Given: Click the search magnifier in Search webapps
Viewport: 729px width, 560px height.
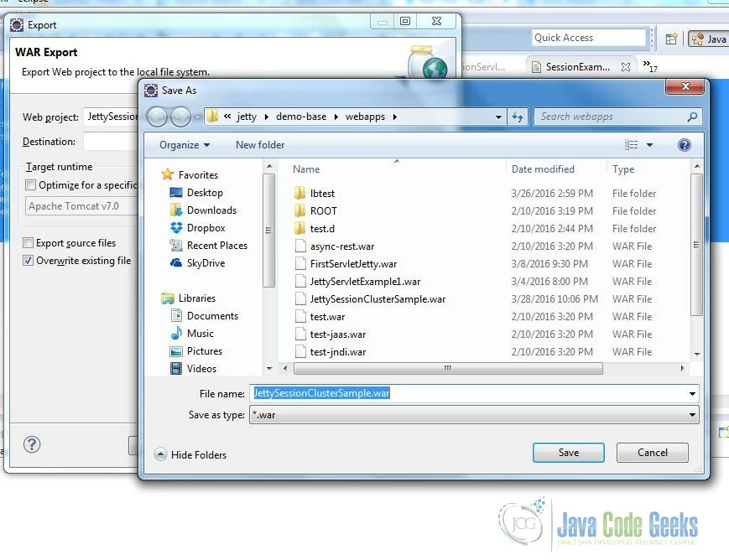Looking at the screenshot, I should [x=692, y=117].
